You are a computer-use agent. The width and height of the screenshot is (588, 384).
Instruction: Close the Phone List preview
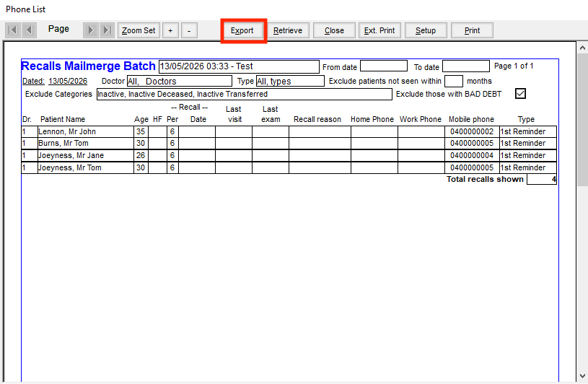[x=334, y=30]
